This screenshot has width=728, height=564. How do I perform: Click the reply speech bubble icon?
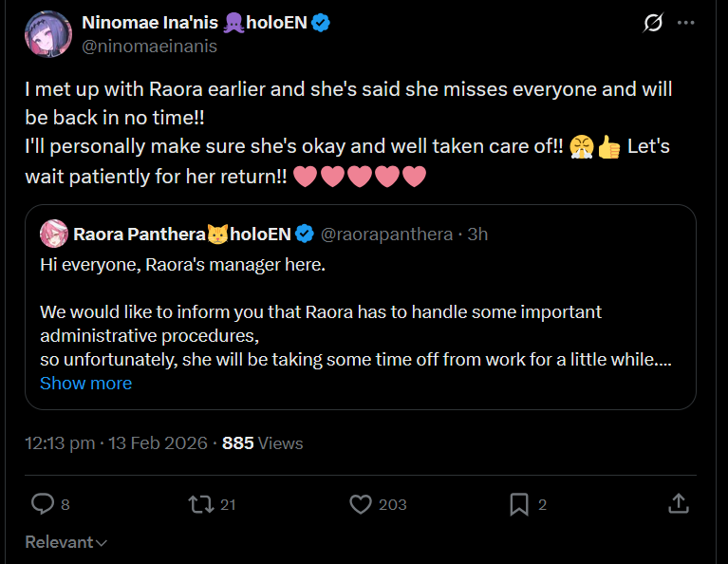click(x=43, y=504)
